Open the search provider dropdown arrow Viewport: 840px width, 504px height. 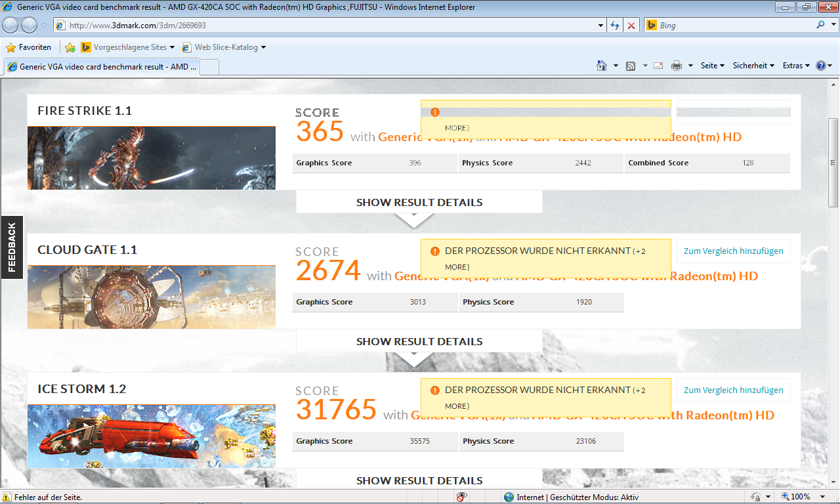[x=832, y=26]
